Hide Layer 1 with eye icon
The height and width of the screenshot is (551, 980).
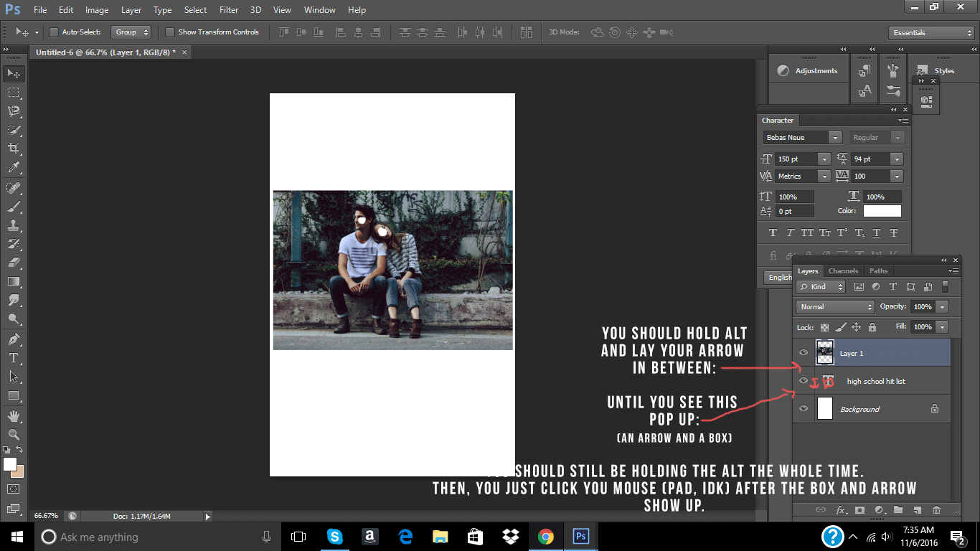[804, 353]
